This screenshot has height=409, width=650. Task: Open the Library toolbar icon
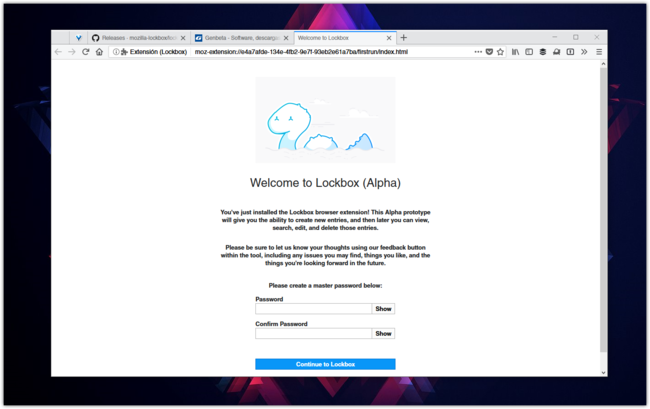click(x=515, y=52)
